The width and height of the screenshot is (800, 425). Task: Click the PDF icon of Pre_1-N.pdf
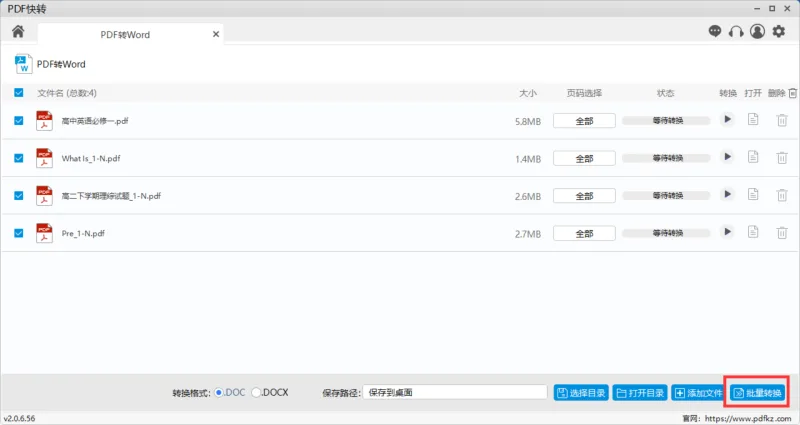[x=44, y=233]
